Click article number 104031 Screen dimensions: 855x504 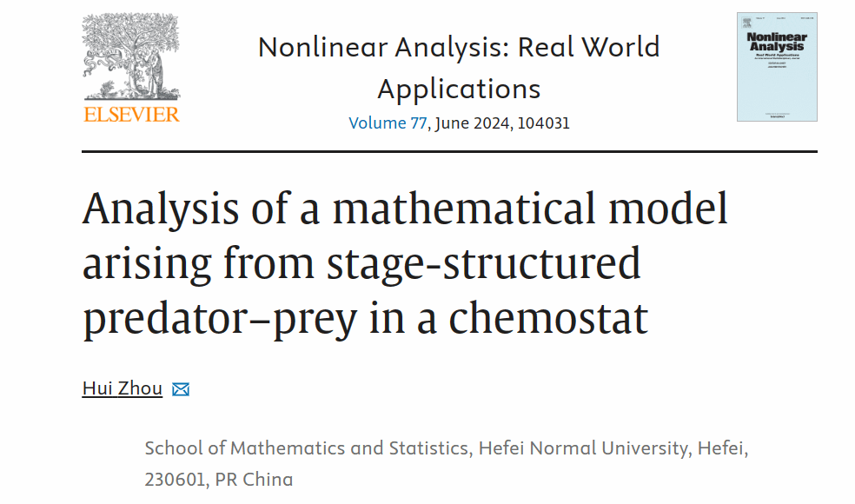point(543,123)
